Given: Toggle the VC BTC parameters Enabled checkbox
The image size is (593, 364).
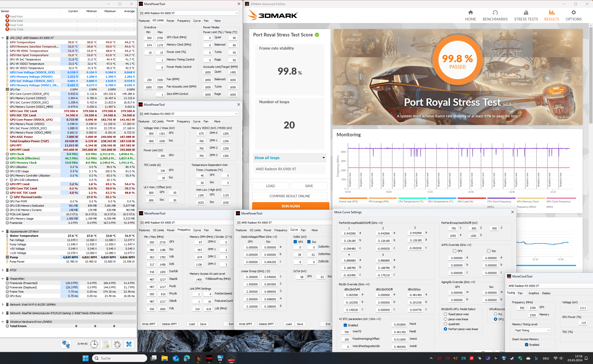Looking at the screenshot, I should point(345,325).
